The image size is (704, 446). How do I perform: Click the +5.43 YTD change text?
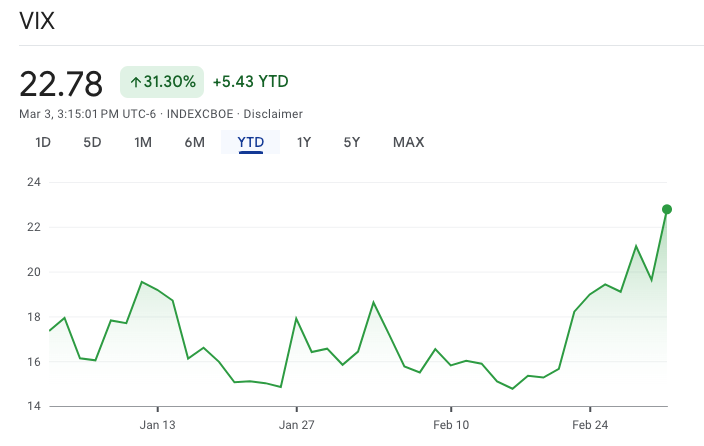coord(250,82)
